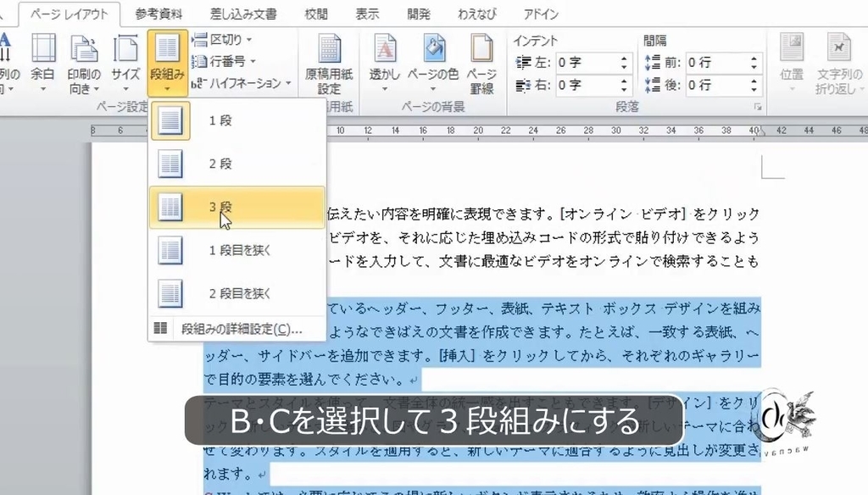The width and height of the screenshot is (868, 495).
Task: Click 位置 position button
Action: point(791,63)
